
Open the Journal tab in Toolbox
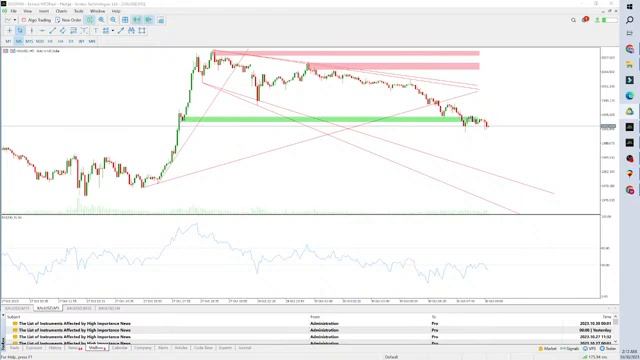(x=244, y=348)
